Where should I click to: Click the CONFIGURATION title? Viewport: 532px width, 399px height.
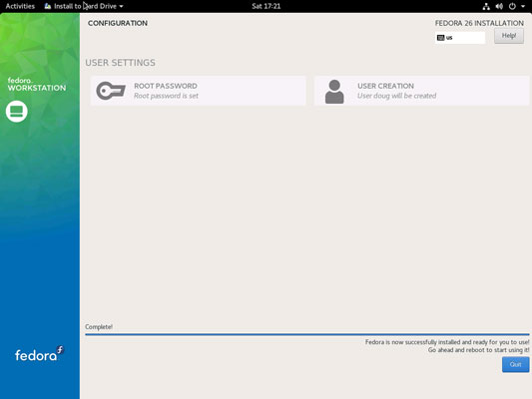point(118,23)
